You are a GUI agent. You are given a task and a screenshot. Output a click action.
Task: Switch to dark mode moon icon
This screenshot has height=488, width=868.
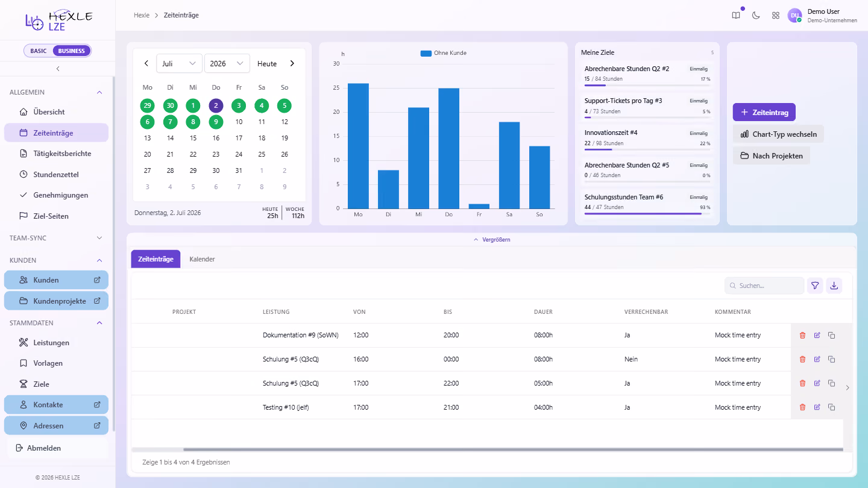point(756,16)
